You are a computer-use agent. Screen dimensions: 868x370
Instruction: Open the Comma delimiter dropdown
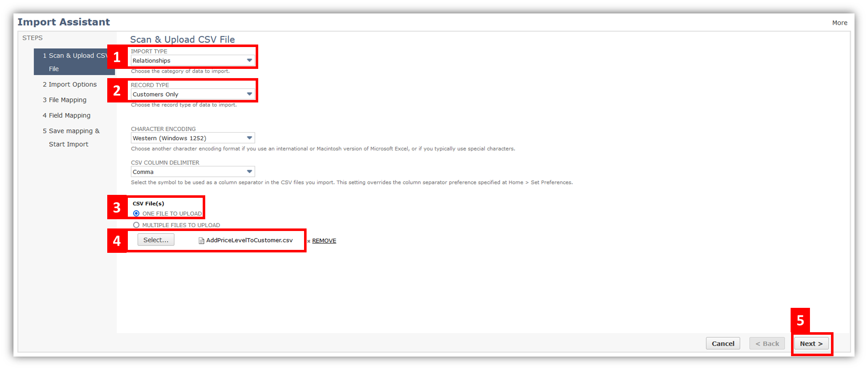point(193,171)
